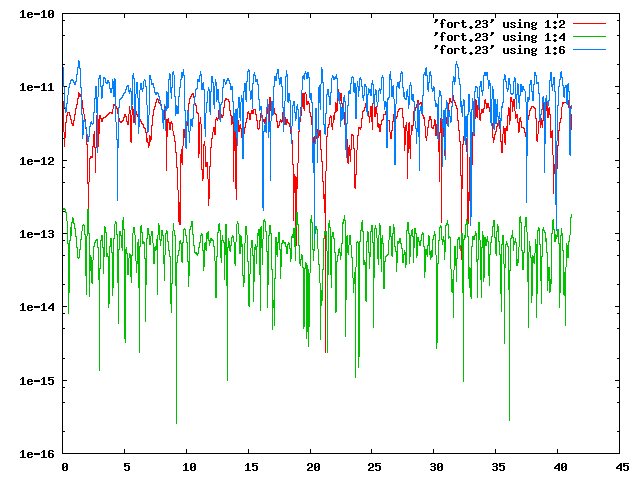Click the y-axis label 1e-13
The height and width of the screenshot is (480, 640).
[37, 234]
